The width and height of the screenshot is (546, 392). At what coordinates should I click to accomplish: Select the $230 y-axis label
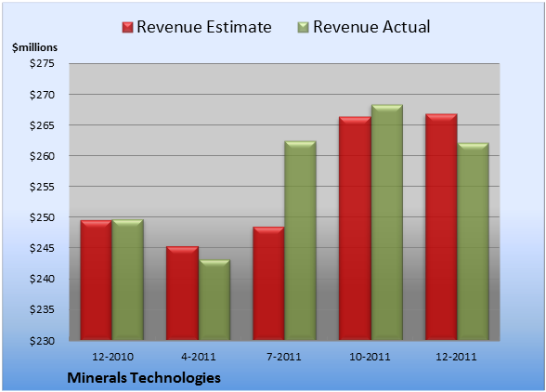[x=42, y=341]
